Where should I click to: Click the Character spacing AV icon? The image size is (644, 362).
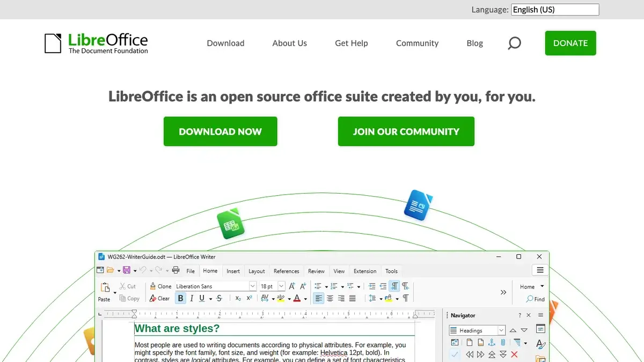pos(265,298)
